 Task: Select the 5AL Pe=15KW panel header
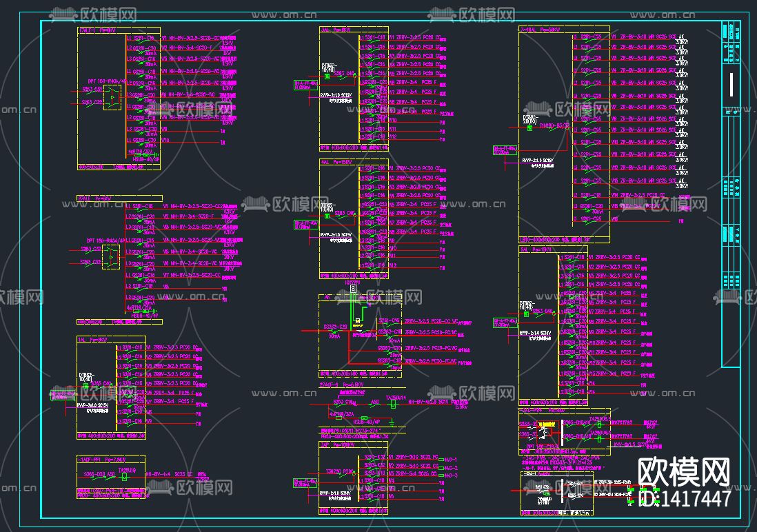[536, 249]
